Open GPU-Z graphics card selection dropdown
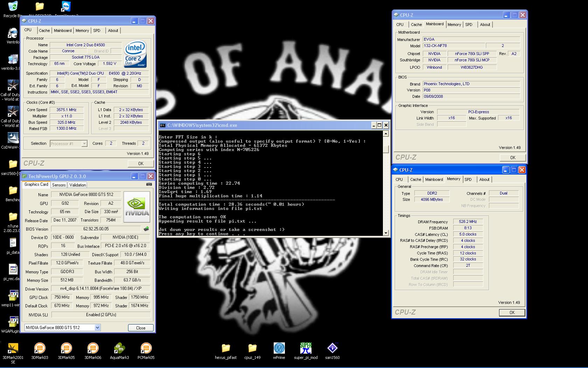 pyautogui.click(x=97, y=327)
